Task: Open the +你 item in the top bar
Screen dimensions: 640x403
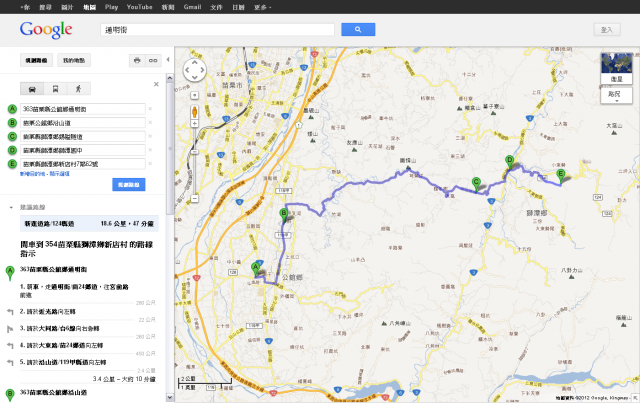Action: [25, 7]
